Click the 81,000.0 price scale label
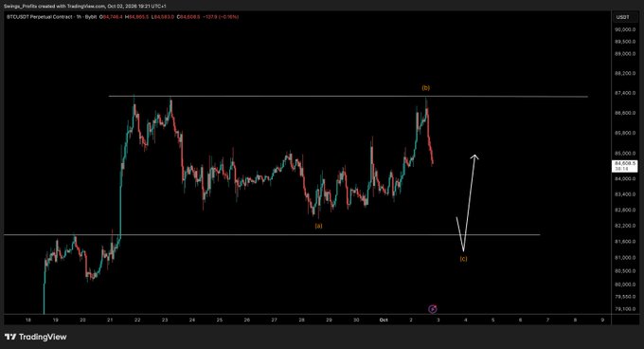Screen dimensions: 644x349 [625, 258]
